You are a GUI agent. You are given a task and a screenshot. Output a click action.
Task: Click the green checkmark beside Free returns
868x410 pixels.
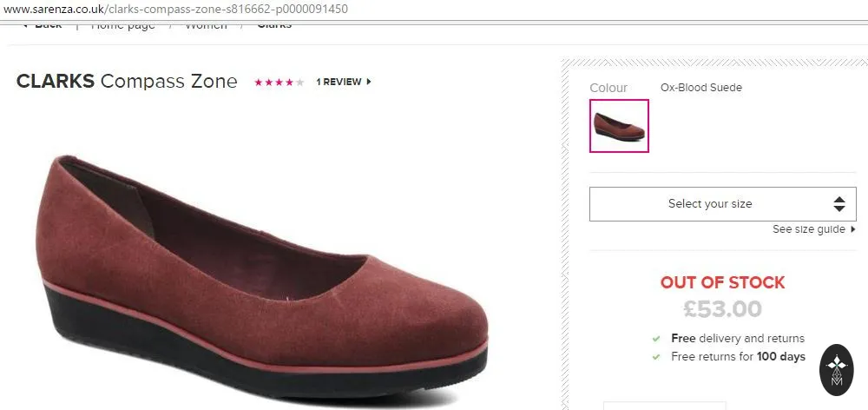point(656,357)
